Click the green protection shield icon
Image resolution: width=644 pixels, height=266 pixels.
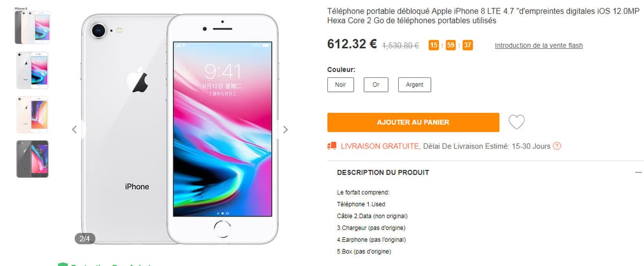tap(63, 264)
